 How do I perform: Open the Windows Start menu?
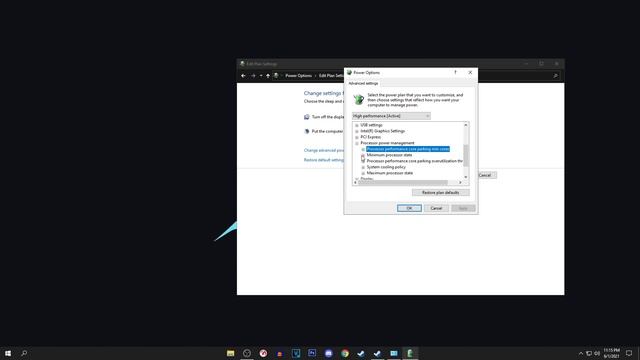(x=8, y=353)
